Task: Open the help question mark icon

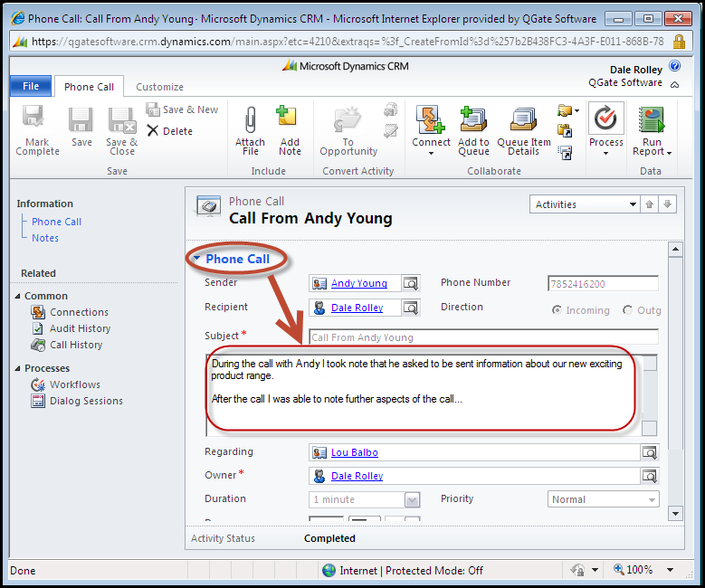Action: pyautogui.click(x=674, y=66)
